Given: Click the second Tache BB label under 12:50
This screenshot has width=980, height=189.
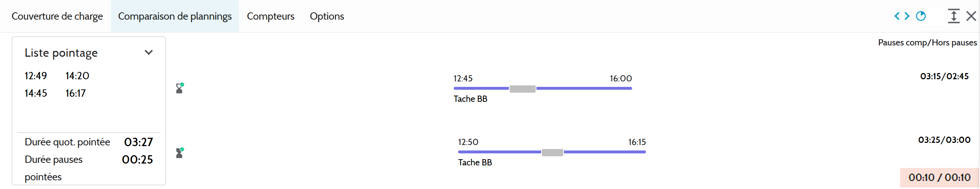Looking at the screenshot, I should 475,163.
